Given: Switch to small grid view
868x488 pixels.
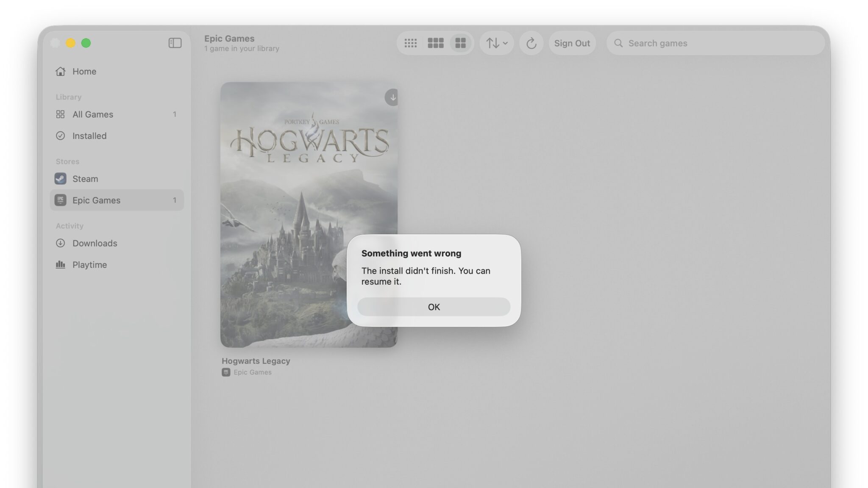Looking at the screenshot, I should coord(410,43).
